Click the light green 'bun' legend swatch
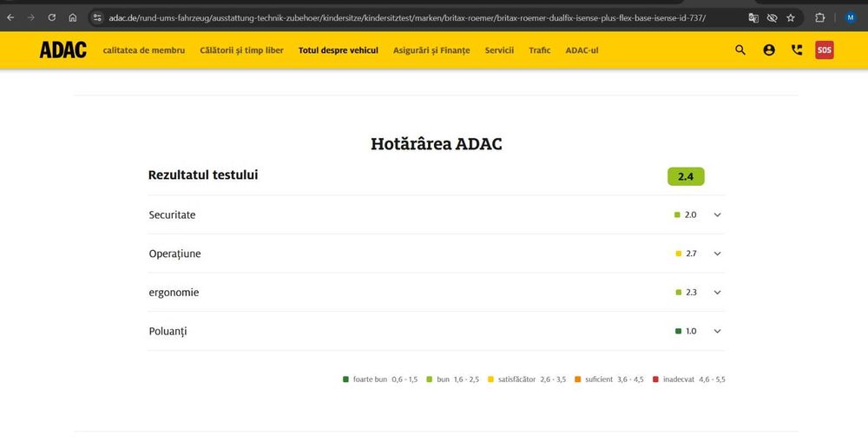The width and height of the screenshot is (868, 442). click(429, 379)
